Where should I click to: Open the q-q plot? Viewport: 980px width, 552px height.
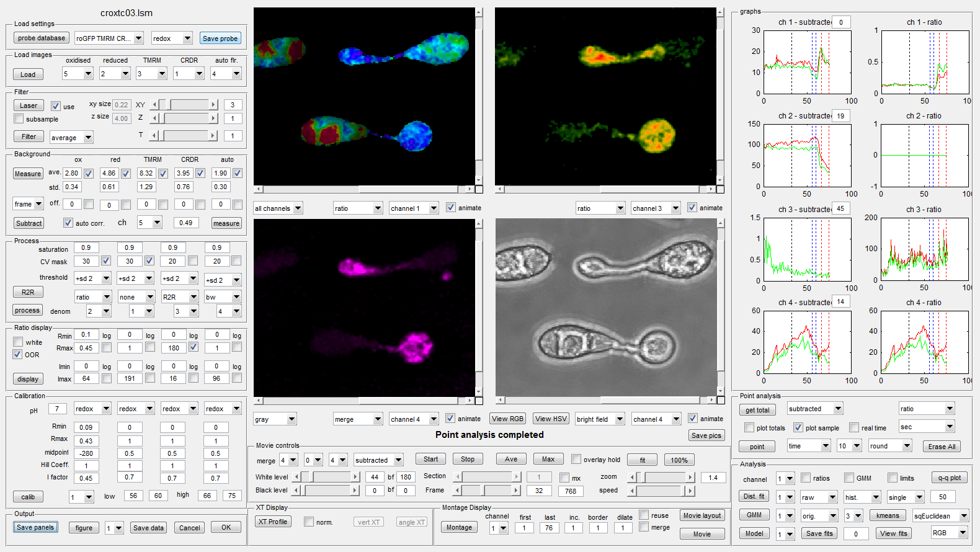pos(949,478)
